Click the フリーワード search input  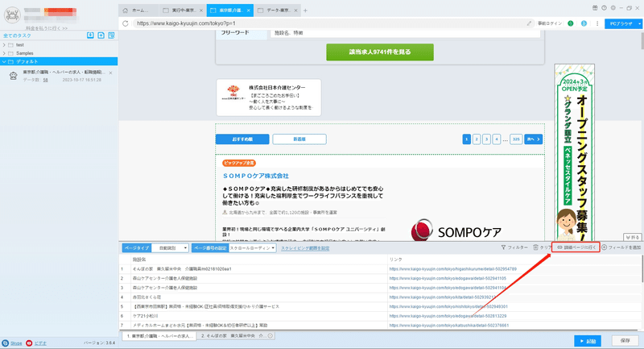pyautogui.click(x=405, y=33)
